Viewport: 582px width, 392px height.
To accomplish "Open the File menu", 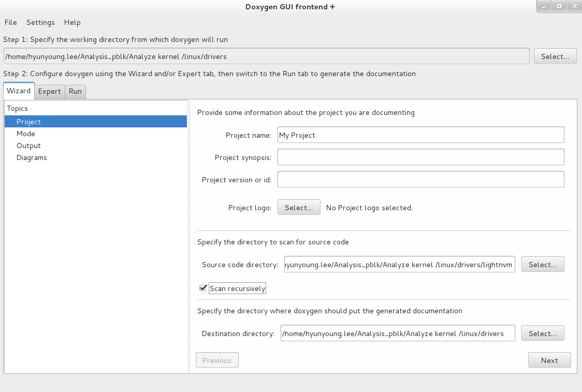I will (10, 22).
